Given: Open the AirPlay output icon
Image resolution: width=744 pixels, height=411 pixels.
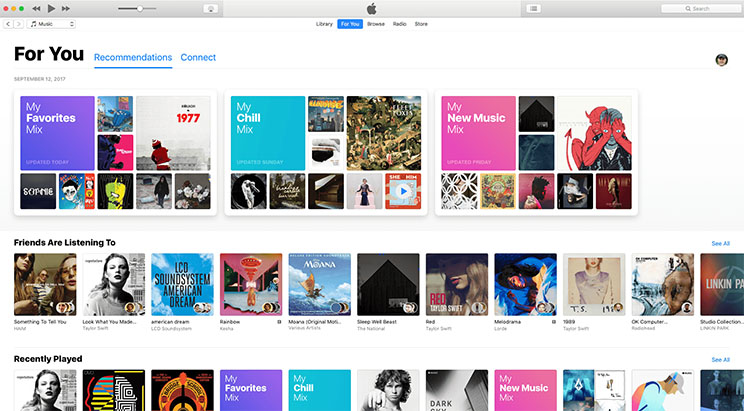Looking at the screenshot, I should (x=211, y=8).
